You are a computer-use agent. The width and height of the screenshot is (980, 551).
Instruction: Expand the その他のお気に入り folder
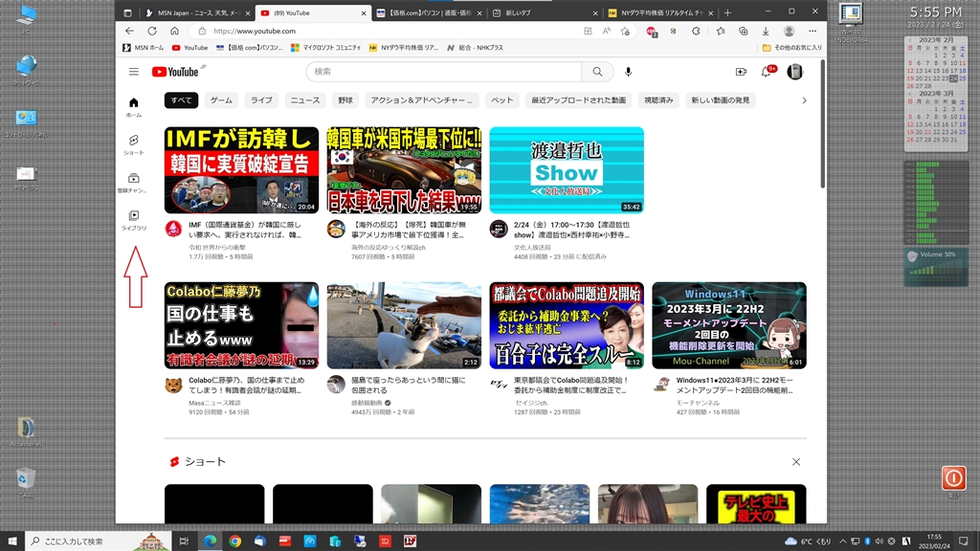(x=791, y=48)
